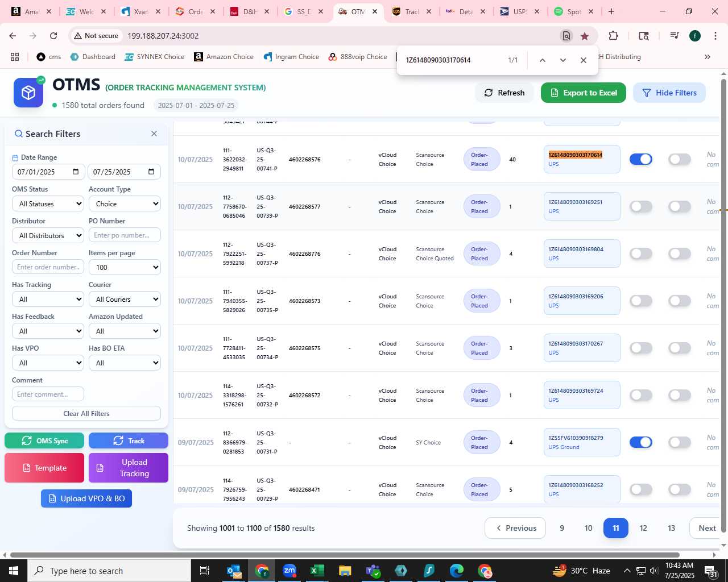Click Export to Excel button
Screen dimensions: 728x582
pos(584,93)
